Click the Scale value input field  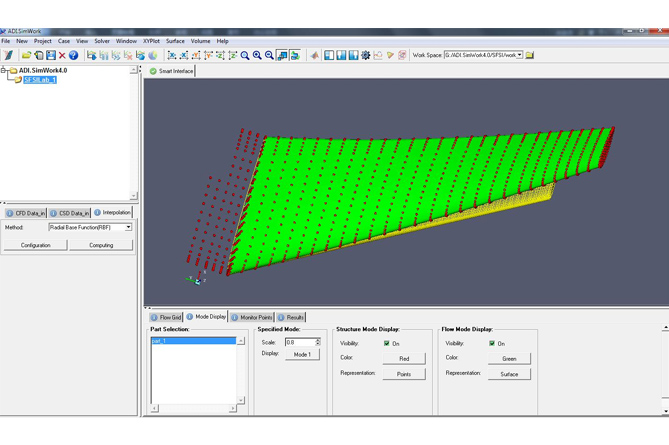[299, 342]
